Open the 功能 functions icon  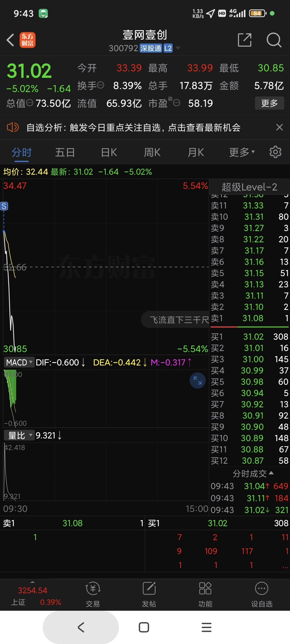coord(205,594)
